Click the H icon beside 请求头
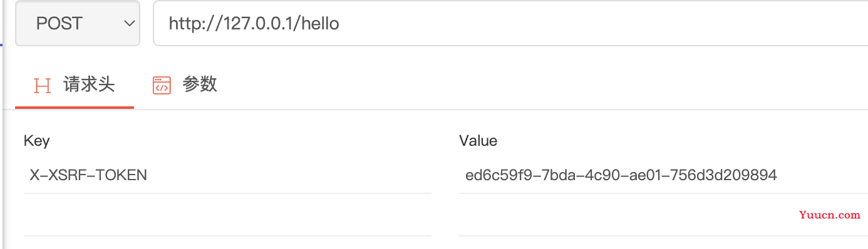The width and height of the screenshot is (868, 249). (x=42, y=86)
